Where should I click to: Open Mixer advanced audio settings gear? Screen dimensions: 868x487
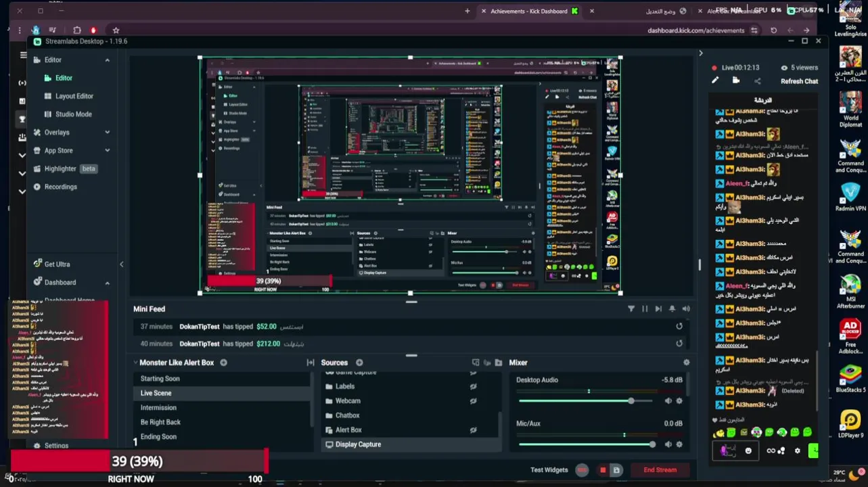[687, 363]
